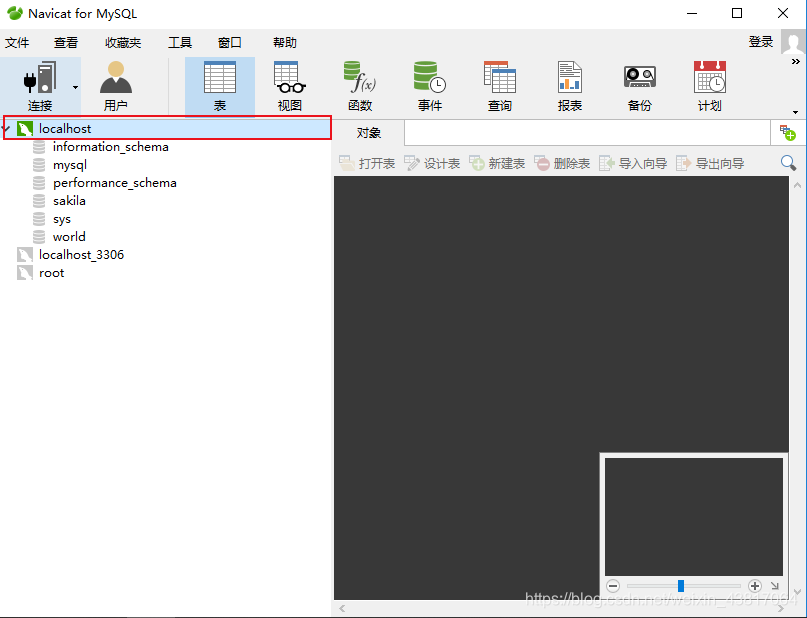Click the navigator preview thumbnail
The height and width of the screenshot is (618, 807).
click(x=694, y=517)
